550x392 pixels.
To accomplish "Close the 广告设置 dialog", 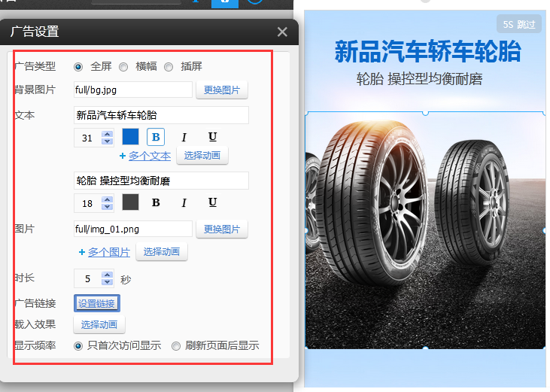I will point(282,32).
